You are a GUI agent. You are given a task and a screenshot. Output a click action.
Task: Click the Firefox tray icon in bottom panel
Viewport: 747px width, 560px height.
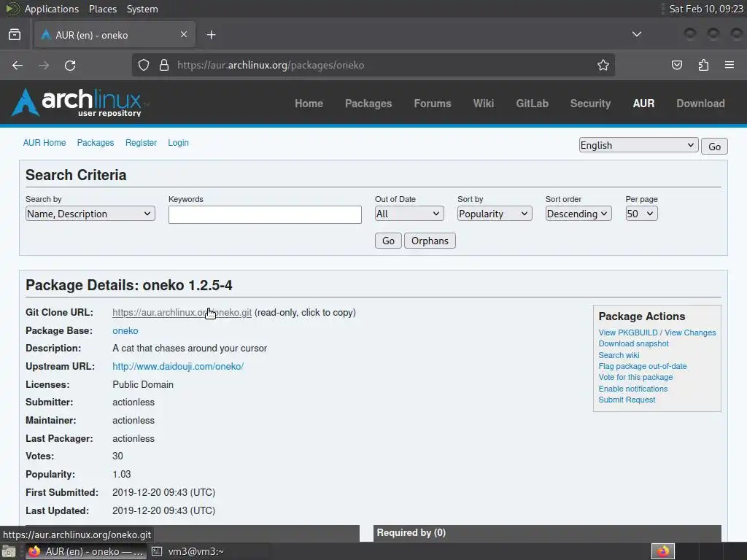tap(663, 551)
